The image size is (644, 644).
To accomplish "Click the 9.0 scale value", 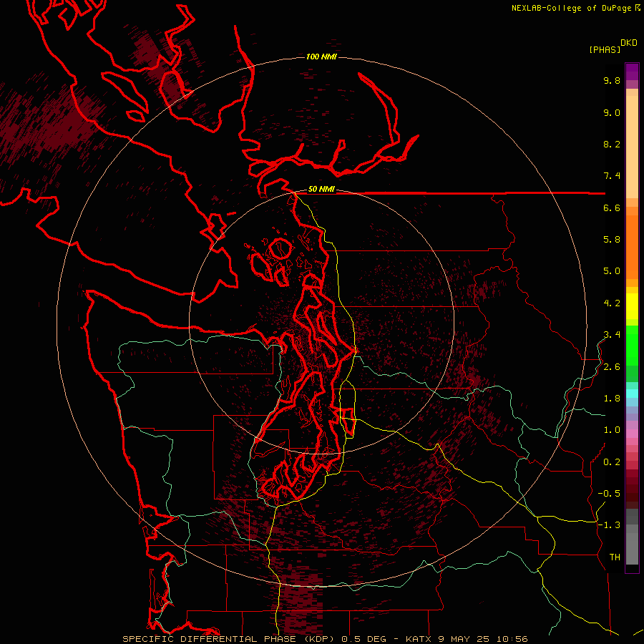I will 612,112.
